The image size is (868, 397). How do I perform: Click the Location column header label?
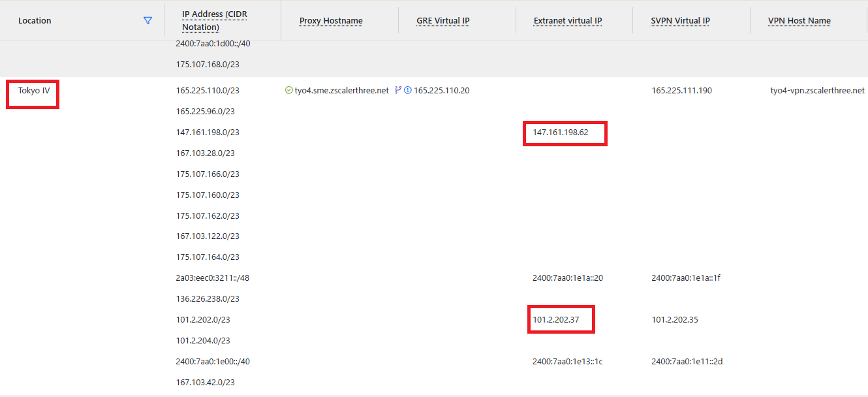click(35, 21)
